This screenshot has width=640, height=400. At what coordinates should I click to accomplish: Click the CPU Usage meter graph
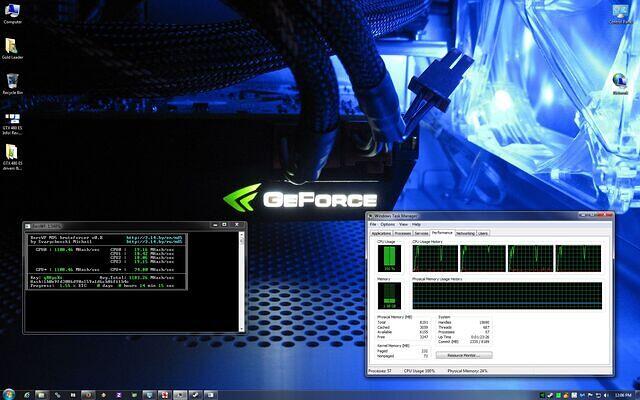coord(389,258)
